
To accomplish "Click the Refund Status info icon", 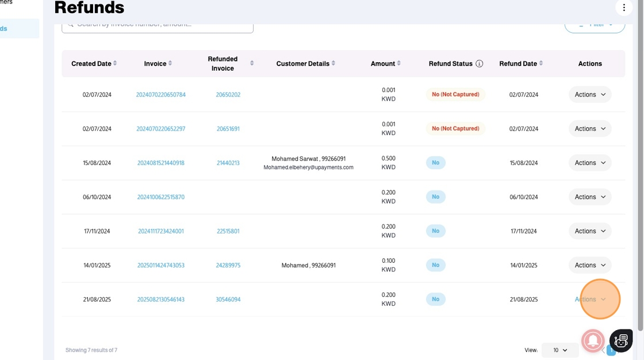I will coord(479,64).
